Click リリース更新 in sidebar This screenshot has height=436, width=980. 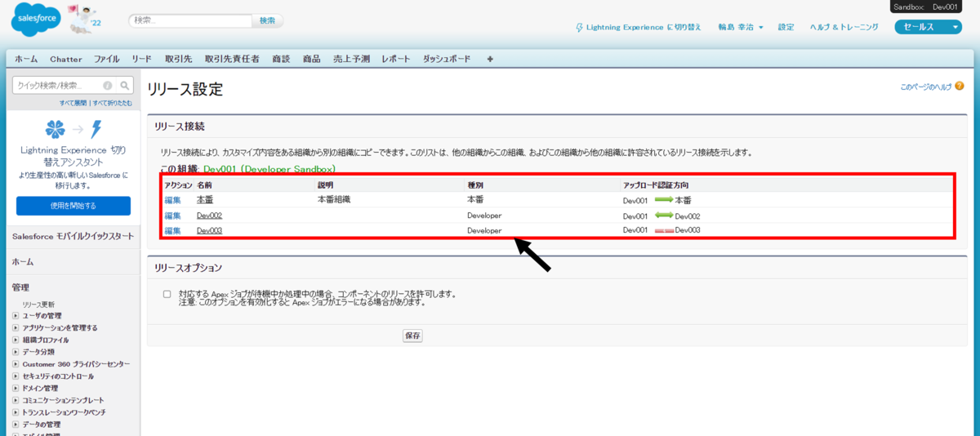click(38, 304)
